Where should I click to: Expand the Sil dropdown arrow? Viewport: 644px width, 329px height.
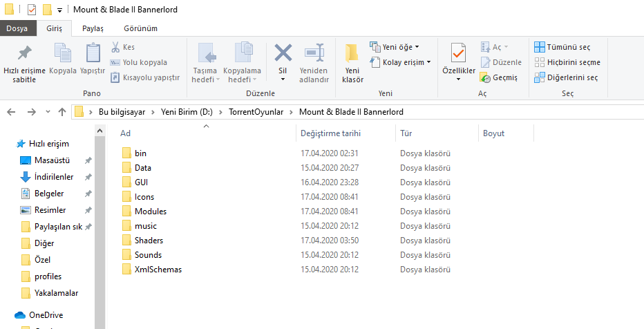(x=283, y=79)
